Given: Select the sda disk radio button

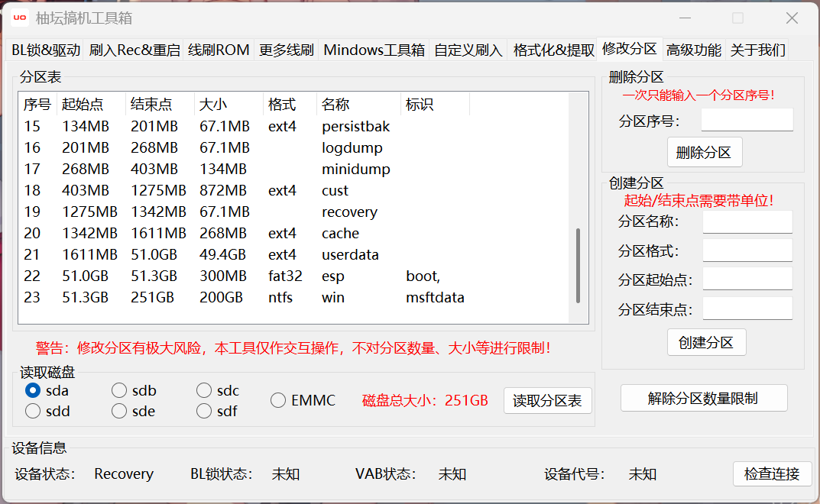Looking at the screenshot, I should [x=32, y=390].
